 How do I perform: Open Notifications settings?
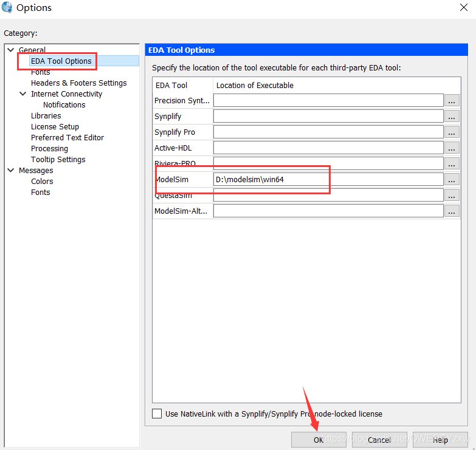point(64,104)
